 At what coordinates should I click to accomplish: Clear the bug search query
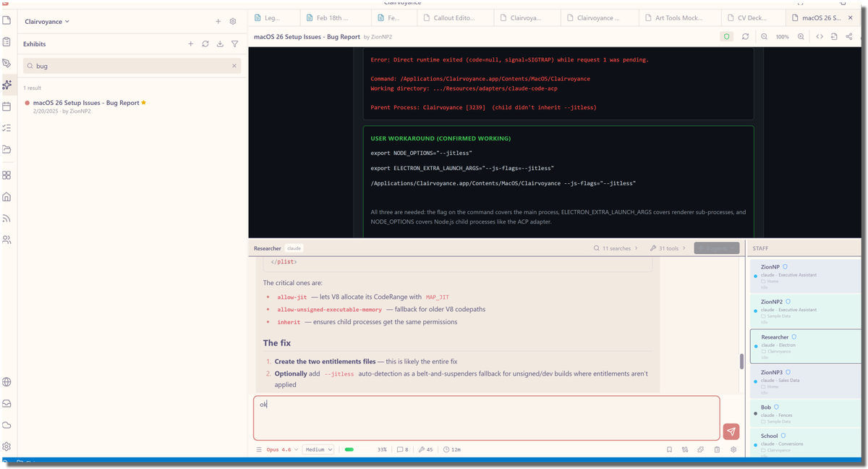pos(234,66)
